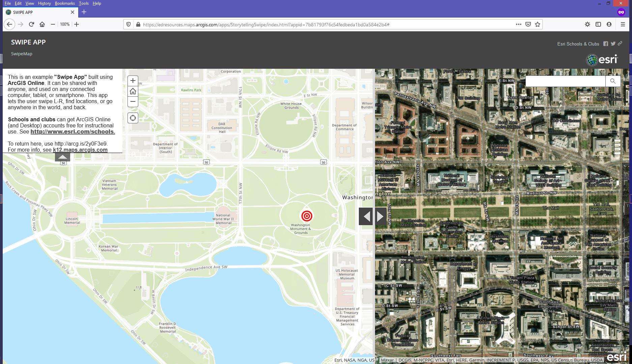Viewport: 632px width, 364px height.
Task: Set zoom level using the 100% control
Action: [x=64, y=24]
